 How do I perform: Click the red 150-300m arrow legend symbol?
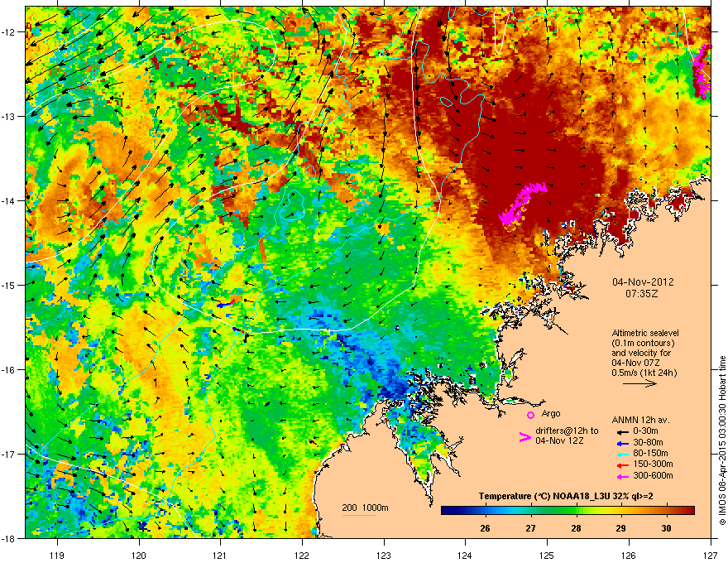tap(623, 465)
